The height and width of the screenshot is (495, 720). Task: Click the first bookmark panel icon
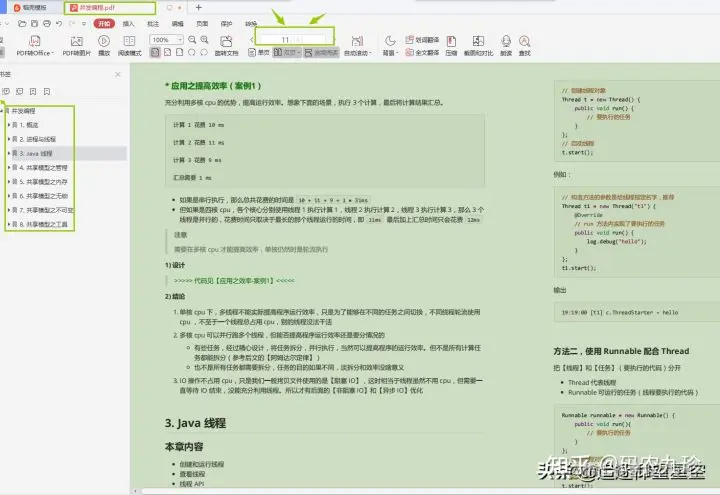pyautogui.click(x=6, y=92)
